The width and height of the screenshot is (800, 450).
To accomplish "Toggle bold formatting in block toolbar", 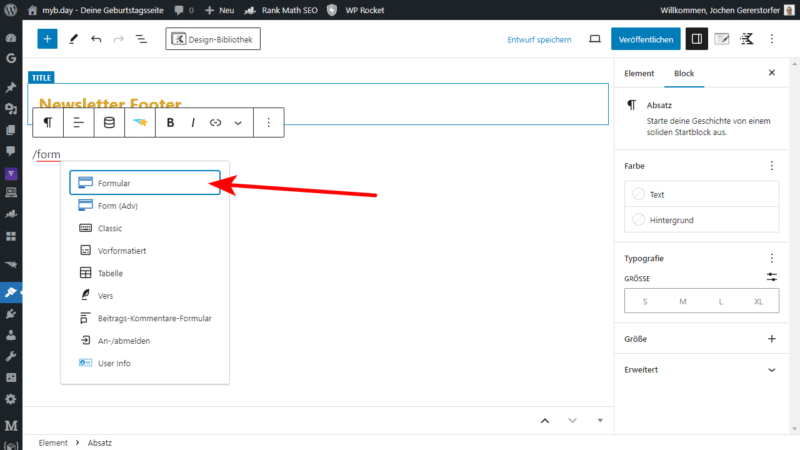I will click(170, 123).
